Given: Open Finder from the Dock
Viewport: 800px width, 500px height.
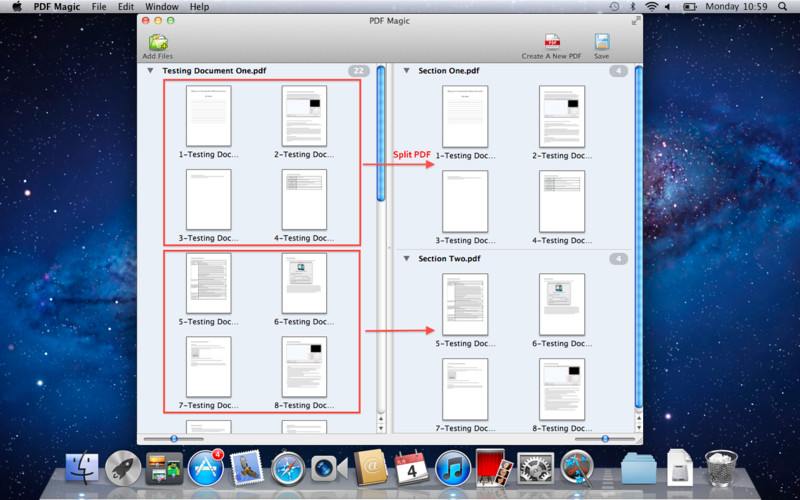Looking at the screenshot, I should click(x=82, y=468).
